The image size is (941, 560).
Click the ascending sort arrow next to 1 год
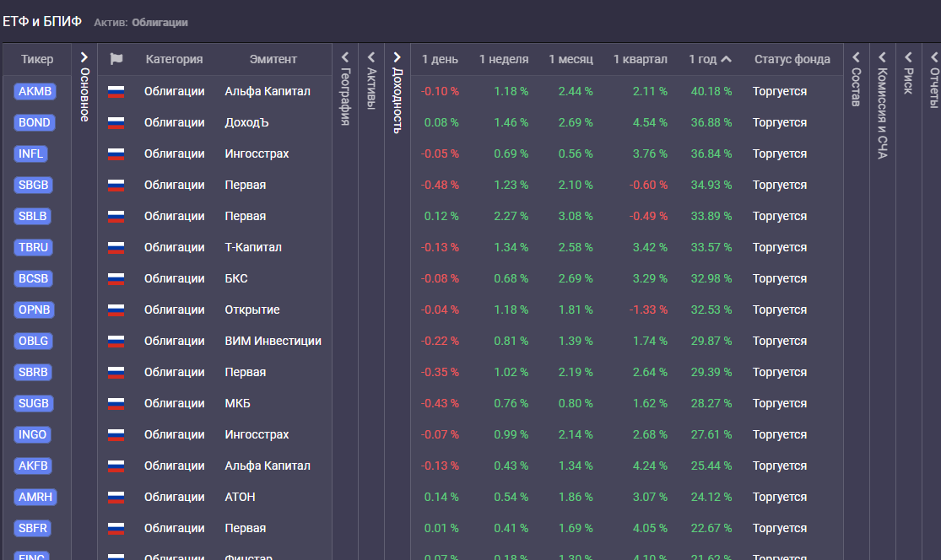[x=726, y=59]
